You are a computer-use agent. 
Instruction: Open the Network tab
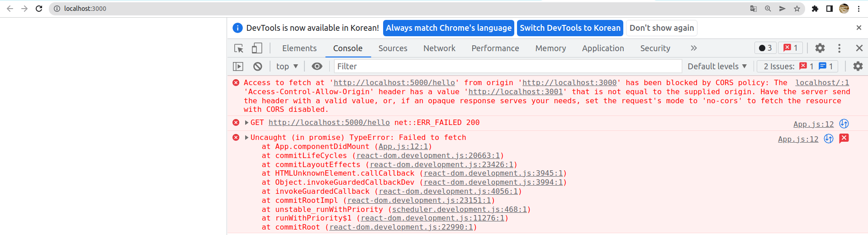click(439, 48)
